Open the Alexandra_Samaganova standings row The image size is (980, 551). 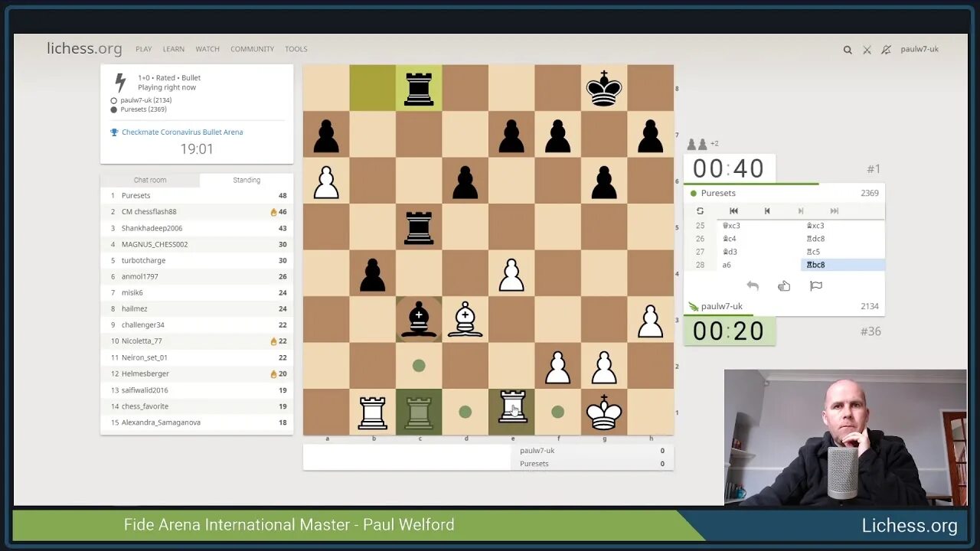click(x=197, y=422)
